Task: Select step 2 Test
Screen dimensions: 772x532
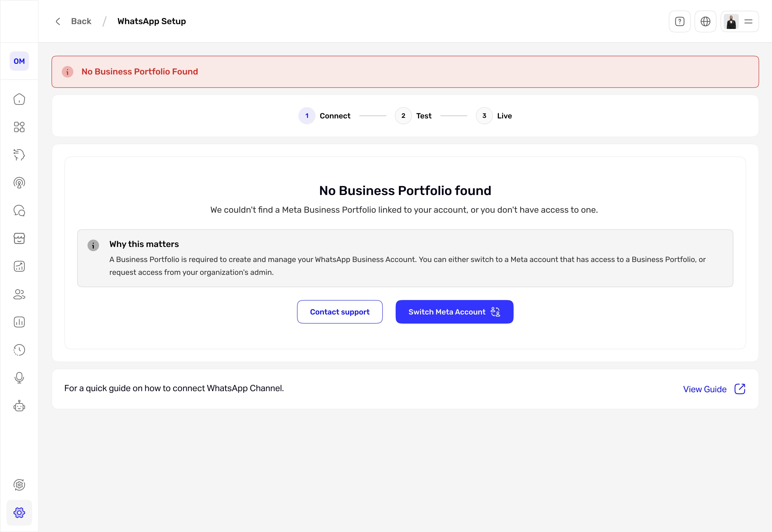Action: 414,116
